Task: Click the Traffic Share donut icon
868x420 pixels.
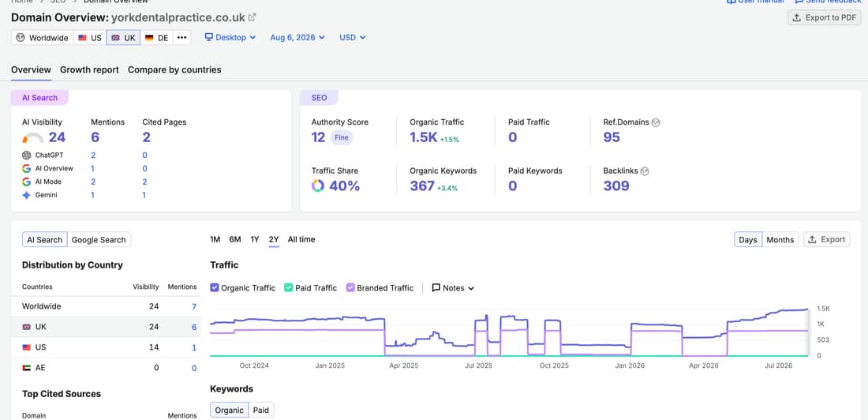Action: pos(318,186)
